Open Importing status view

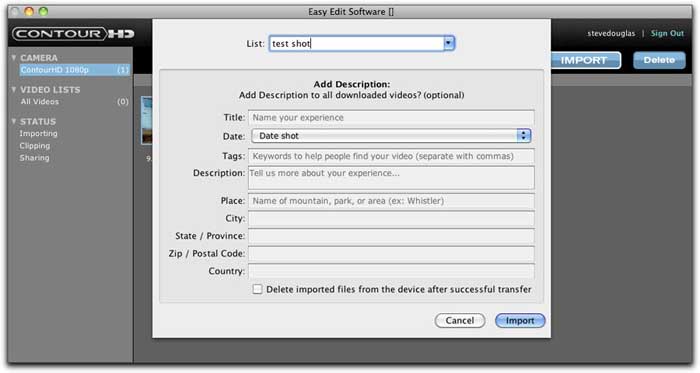click(38, 133)
